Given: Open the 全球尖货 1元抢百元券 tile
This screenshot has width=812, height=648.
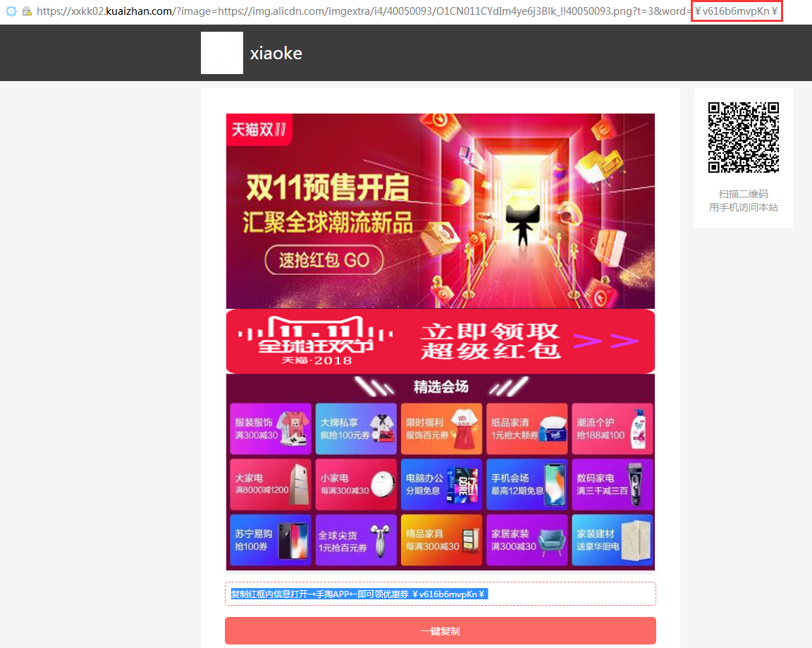Looking at the screenshot, I should coord(356,539).
